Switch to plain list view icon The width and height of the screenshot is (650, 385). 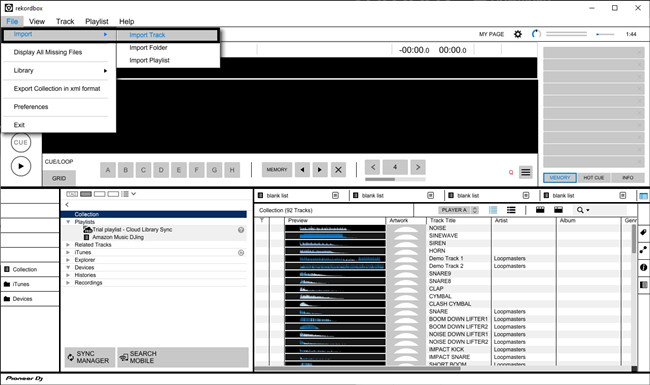(511, 210)
